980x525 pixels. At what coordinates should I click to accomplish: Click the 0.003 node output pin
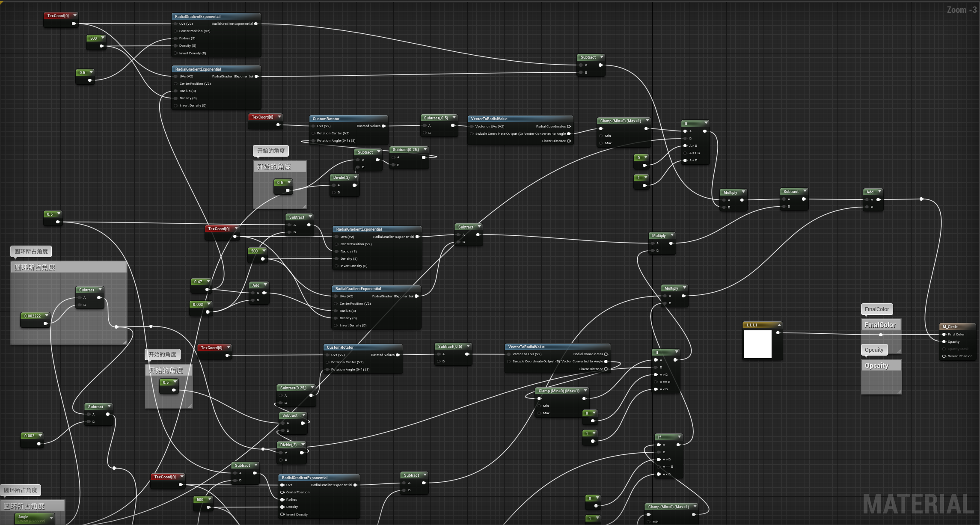(208, 312)
